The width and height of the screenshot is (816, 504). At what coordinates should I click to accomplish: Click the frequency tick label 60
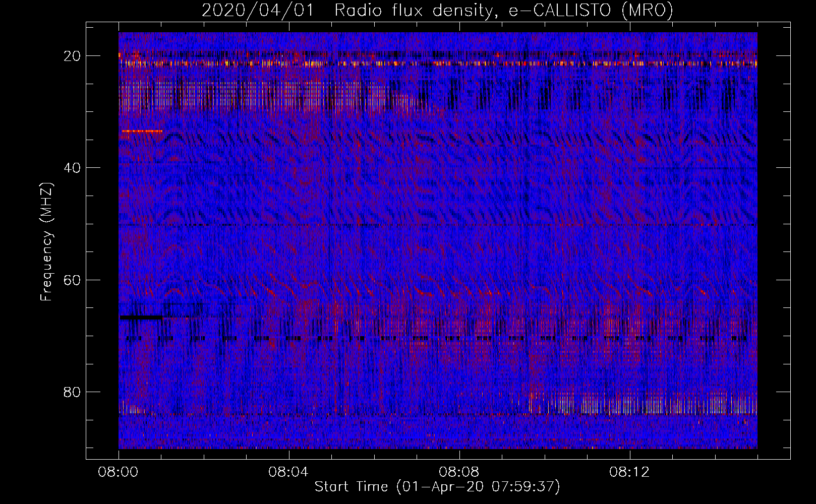click(x=72, y=280)
